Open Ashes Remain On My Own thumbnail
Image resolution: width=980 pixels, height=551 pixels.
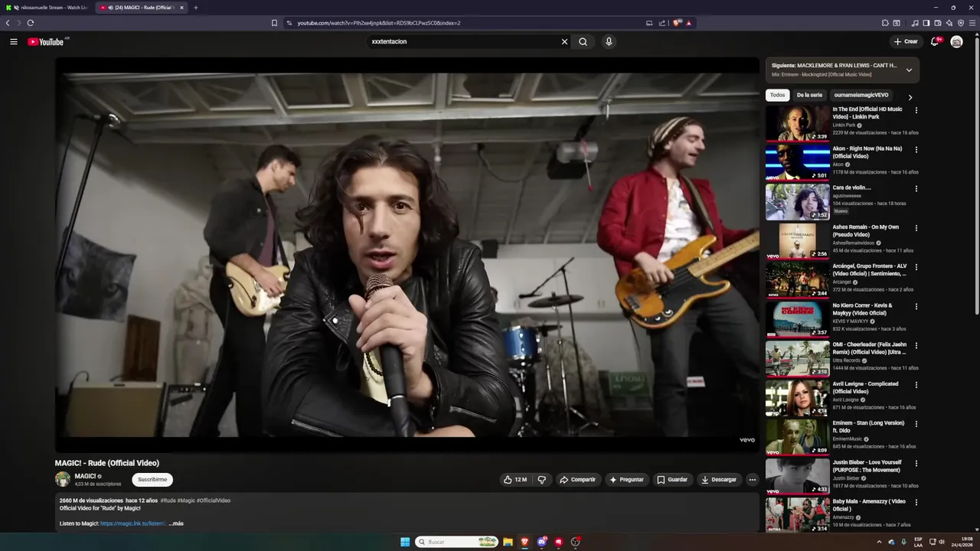tap(797, 241)
